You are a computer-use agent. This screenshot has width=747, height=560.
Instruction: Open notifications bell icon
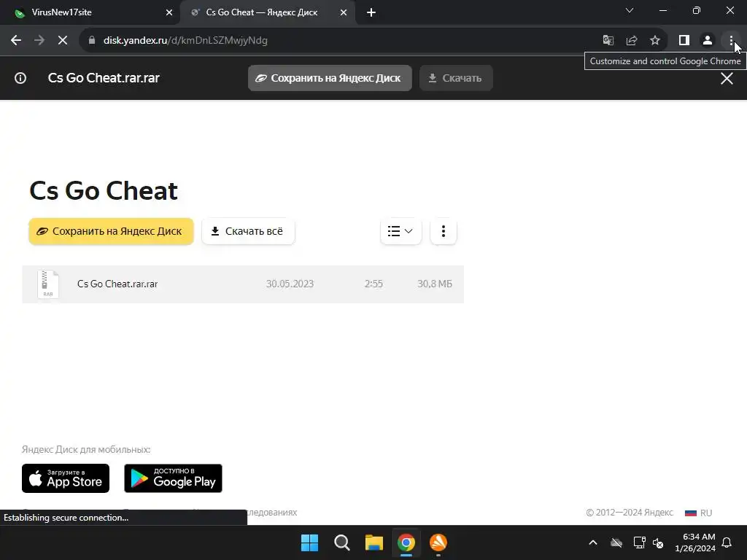point(727,542)
